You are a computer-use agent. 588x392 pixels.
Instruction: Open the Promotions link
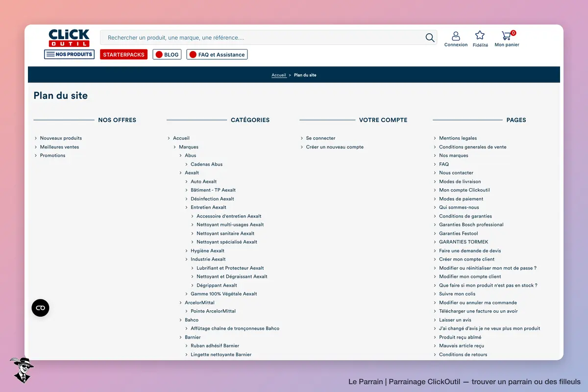(52, 155)
